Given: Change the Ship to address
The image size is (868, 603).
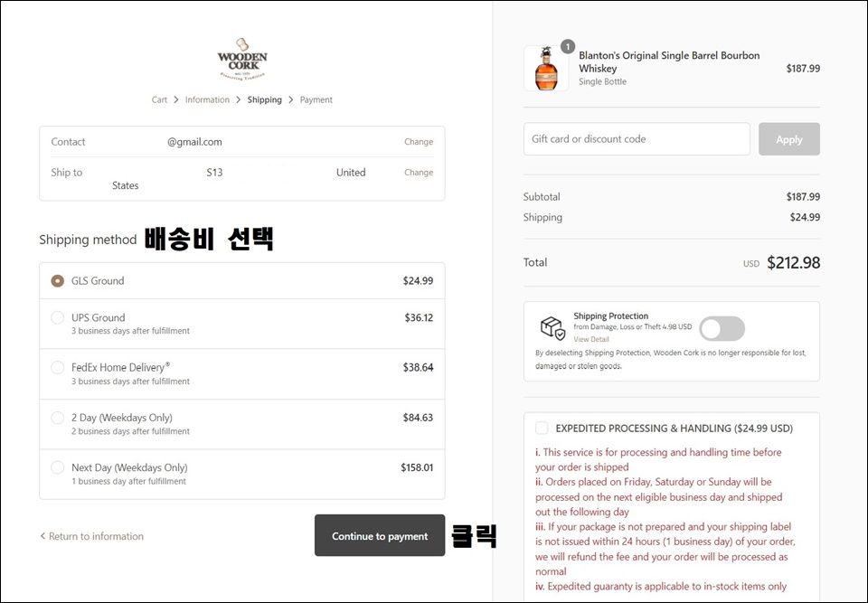Looking at the screenshot, I should point(419,172).
